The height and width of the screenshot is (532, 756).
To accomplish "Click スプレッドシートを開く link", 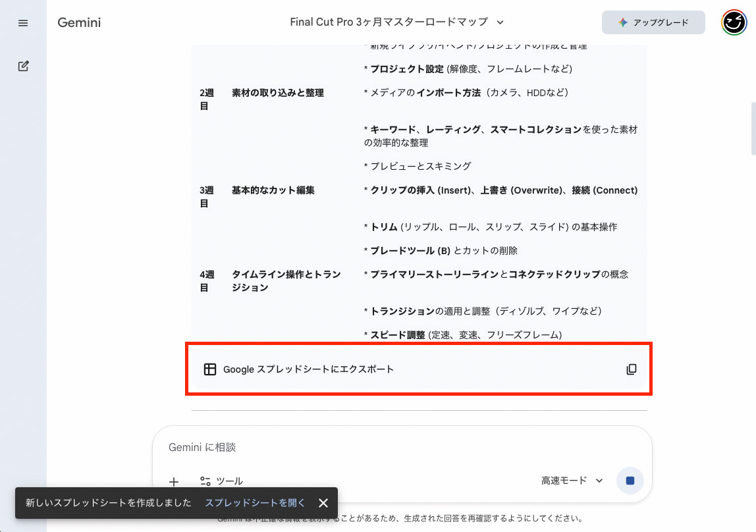I will [x=255, y=502].
